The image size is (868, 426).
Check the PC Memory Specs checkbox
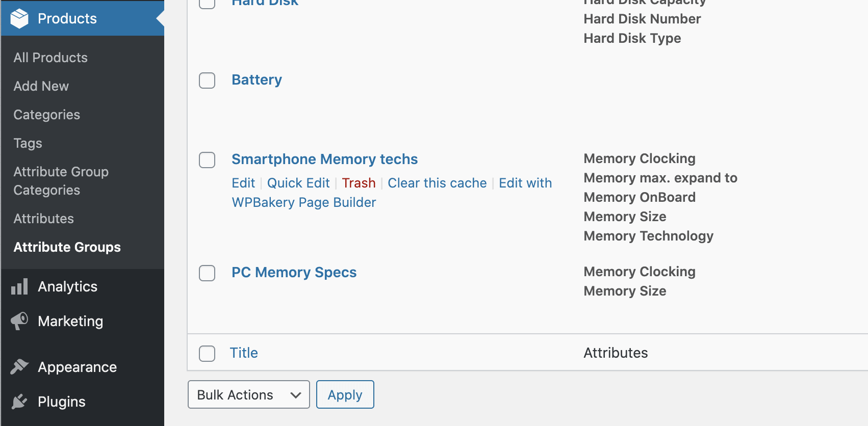(207, 273)
